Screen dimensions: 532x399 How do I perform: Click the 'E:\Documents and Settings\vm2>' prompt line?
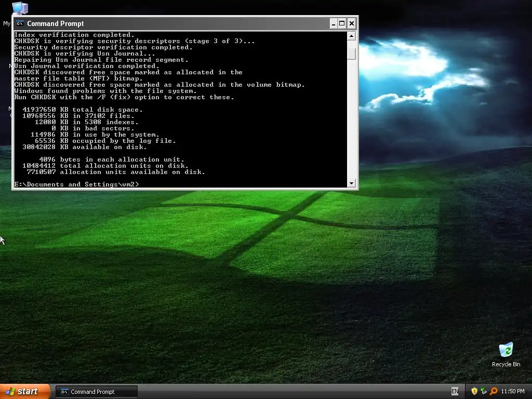coord(77,184)
